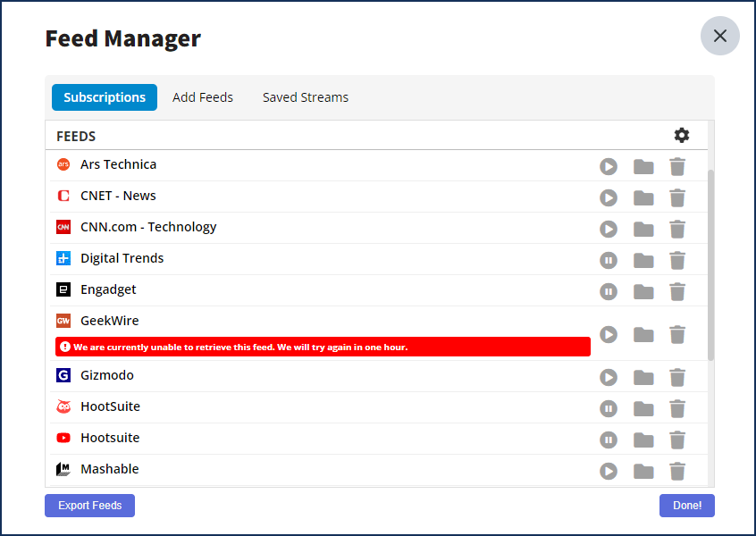
Task: Resume the CNN.com - Technology feed
Action: [x=609, y=229]
